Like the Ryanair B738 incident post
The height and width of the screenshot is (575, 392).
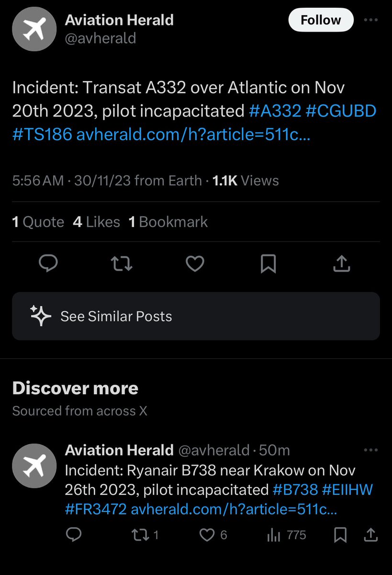208,535
